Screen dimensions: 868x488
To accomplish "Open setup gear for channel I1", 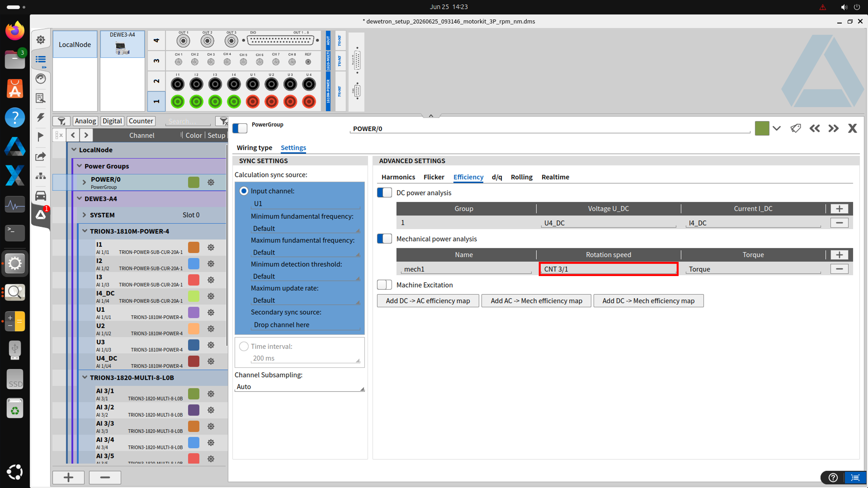I will coord(211,247).
